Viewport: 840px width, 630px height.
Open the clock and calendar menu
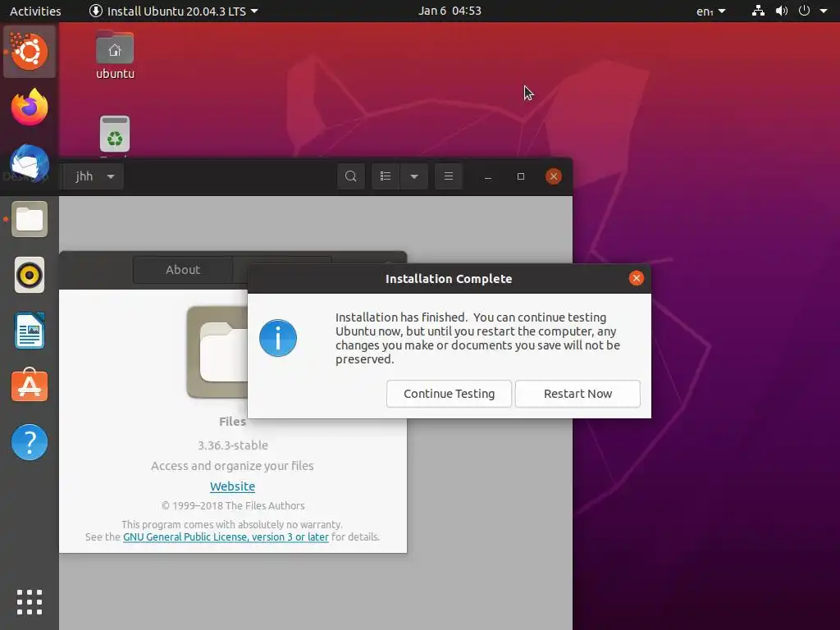[450, 11]
